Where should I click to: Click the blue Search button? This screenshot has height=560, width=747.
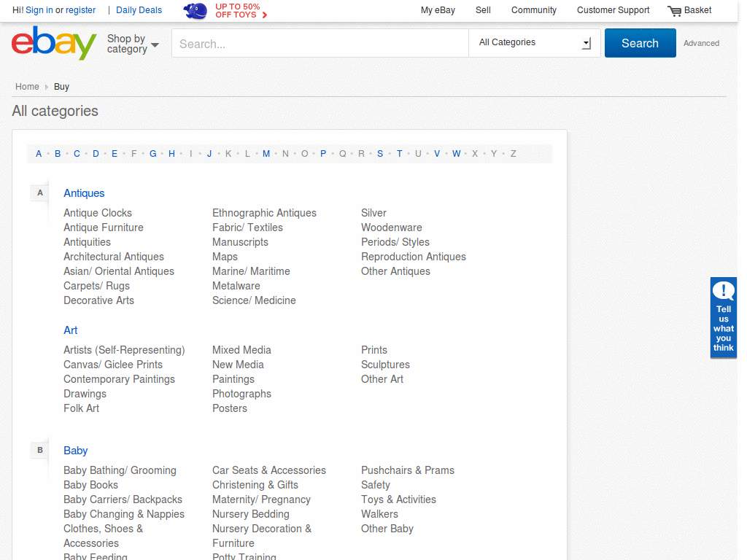point(640,43)
